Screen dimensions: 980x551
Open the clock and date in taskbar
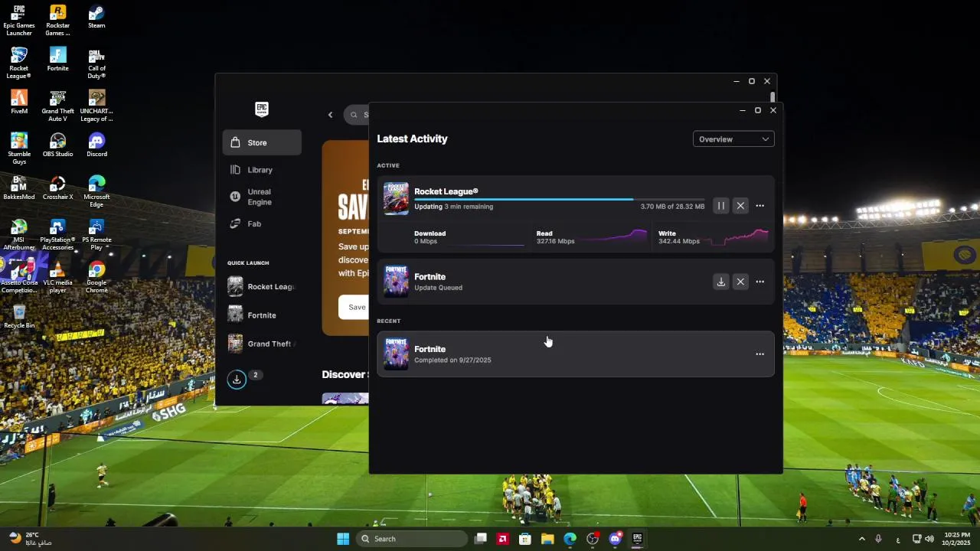[x=957, y=539]
